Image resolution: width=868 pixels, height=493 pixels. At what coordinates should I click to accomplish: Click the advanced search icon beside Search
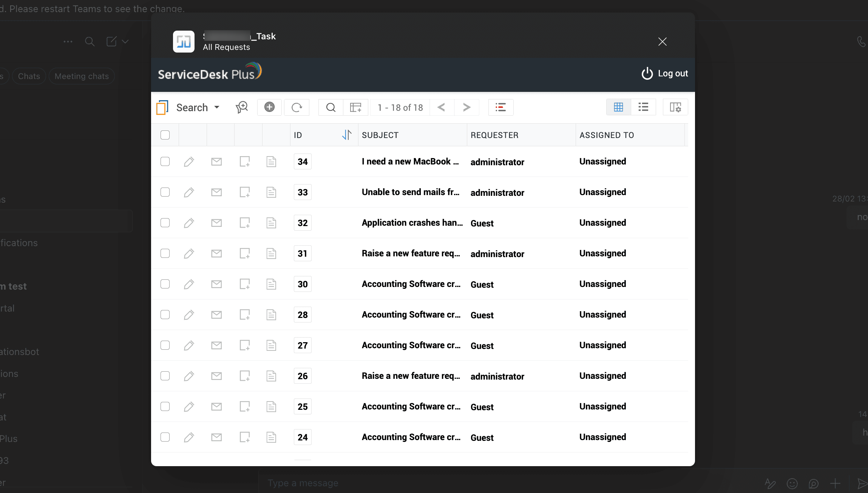pos(242,107)
